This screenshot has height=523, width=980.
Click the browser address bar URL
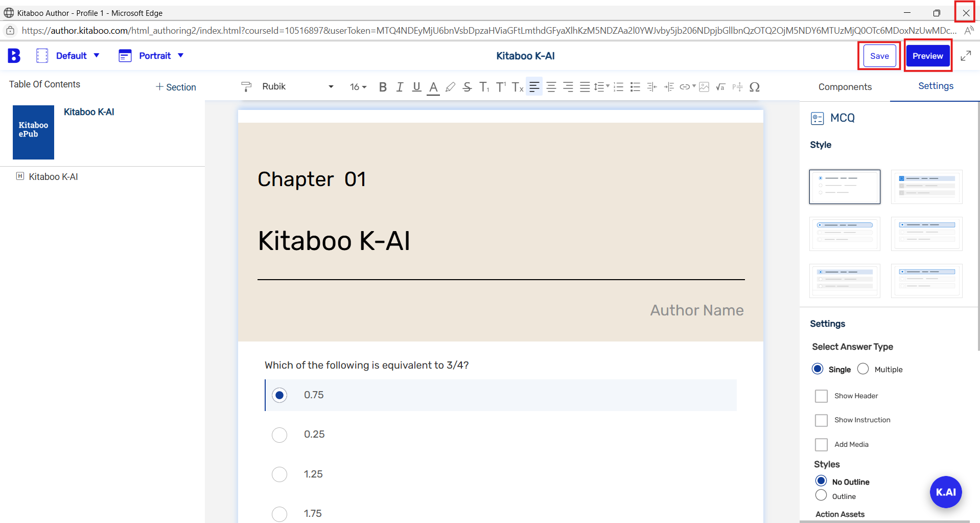[489, 31]
